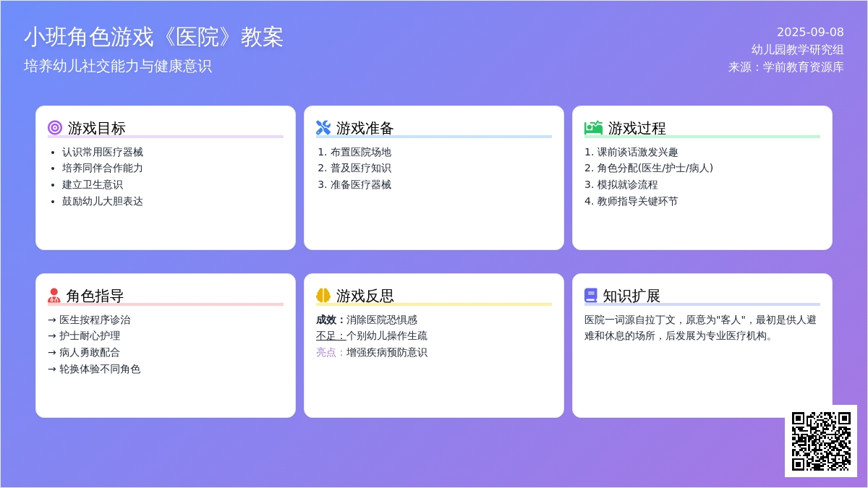Click the red doctor icon beside 角色指导

click(x=54, y=296)
